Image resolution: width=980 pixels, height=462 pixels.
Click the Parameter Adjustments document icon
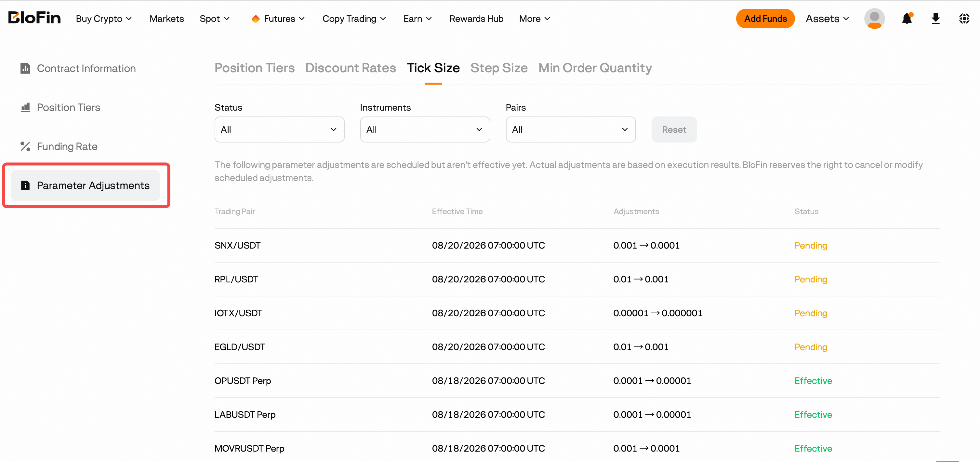tap(25, 185)
